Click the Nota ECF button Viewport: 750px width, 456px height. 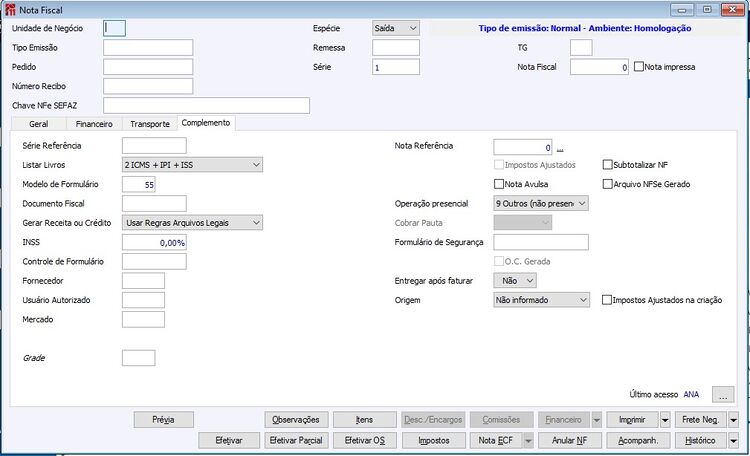tap(496, 440)
